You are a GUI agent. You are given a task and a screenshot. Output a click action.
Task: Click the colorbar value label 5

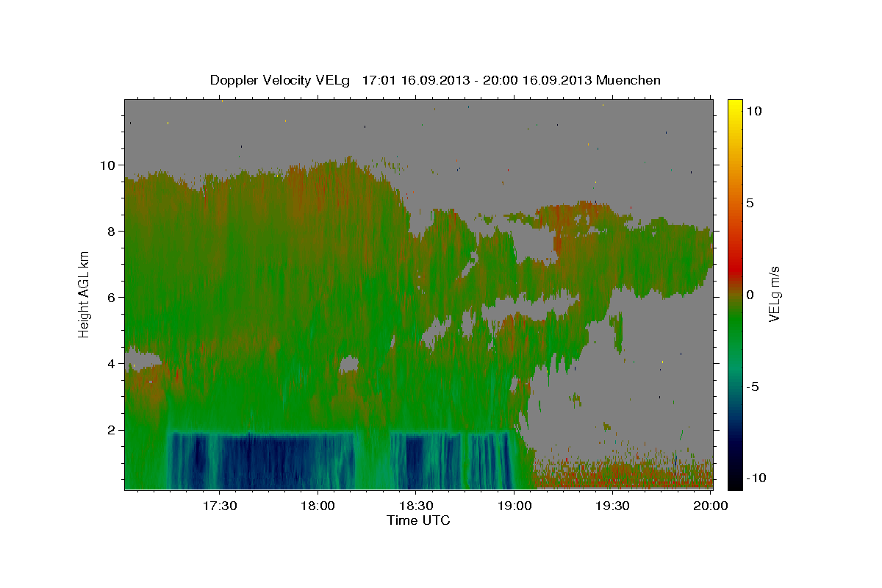pyautogui.click(x=750, y=203)
